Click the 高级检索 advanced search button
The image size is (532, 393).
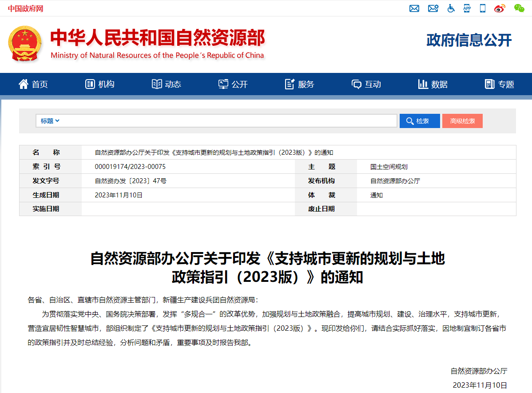pyautogui.click(x=462, y=121)
